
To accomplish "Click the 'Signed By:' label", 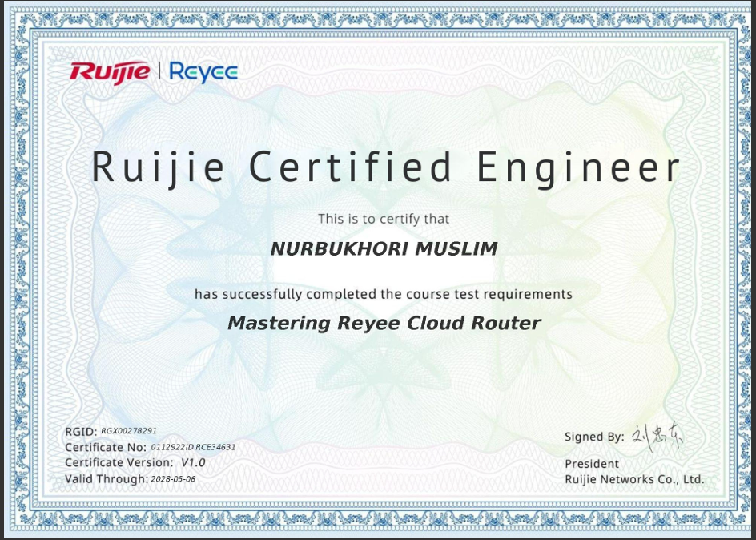I will coord(594,437).
